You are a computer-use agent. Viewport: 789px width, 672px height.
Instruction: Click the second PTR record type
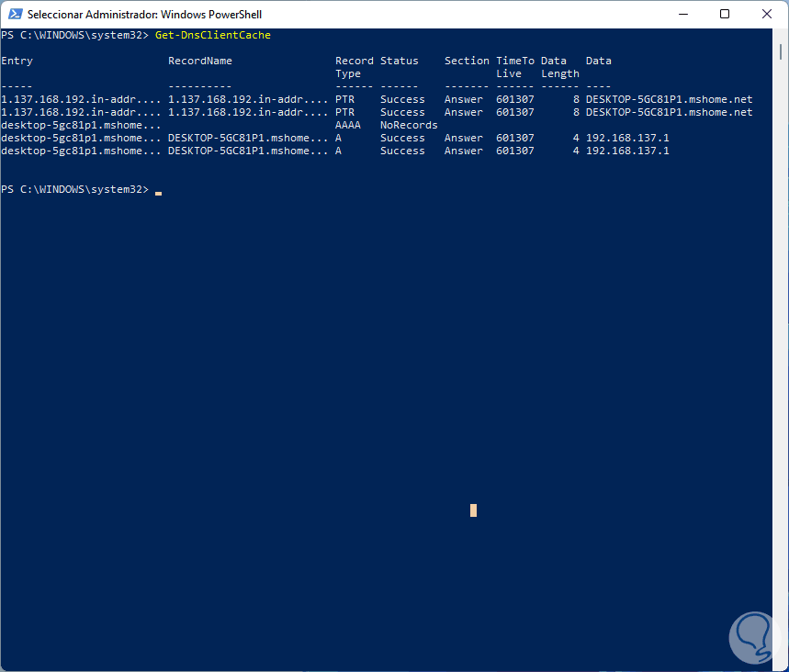(x=344, y=112)
